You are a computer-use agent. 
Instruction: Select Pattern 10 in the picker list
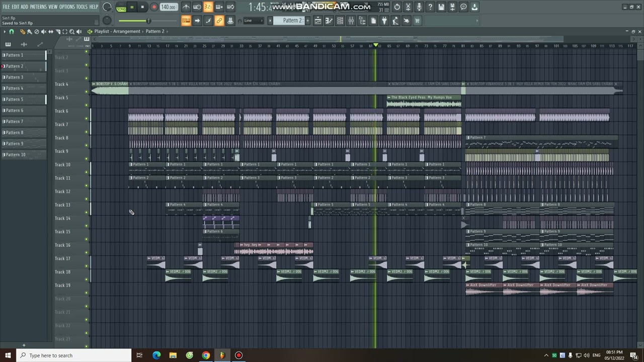23,154
